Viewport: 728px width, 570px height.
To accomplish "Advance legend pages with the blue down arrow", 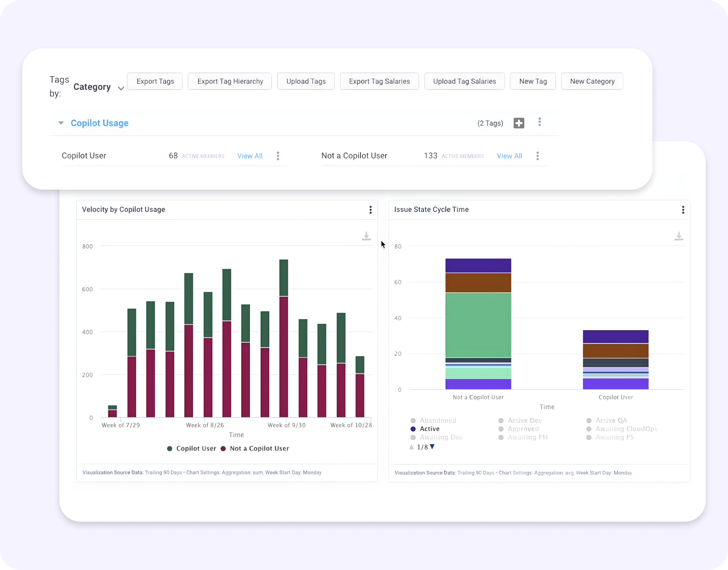I will [433, 447].
